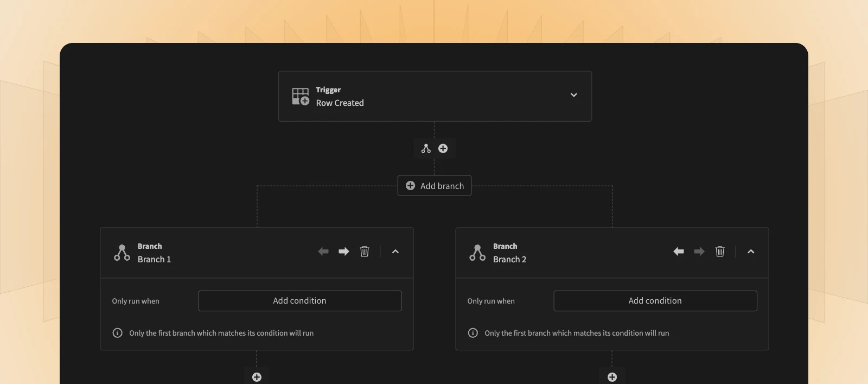Collapse the Branch 2 card

click(x=751, y=251)
